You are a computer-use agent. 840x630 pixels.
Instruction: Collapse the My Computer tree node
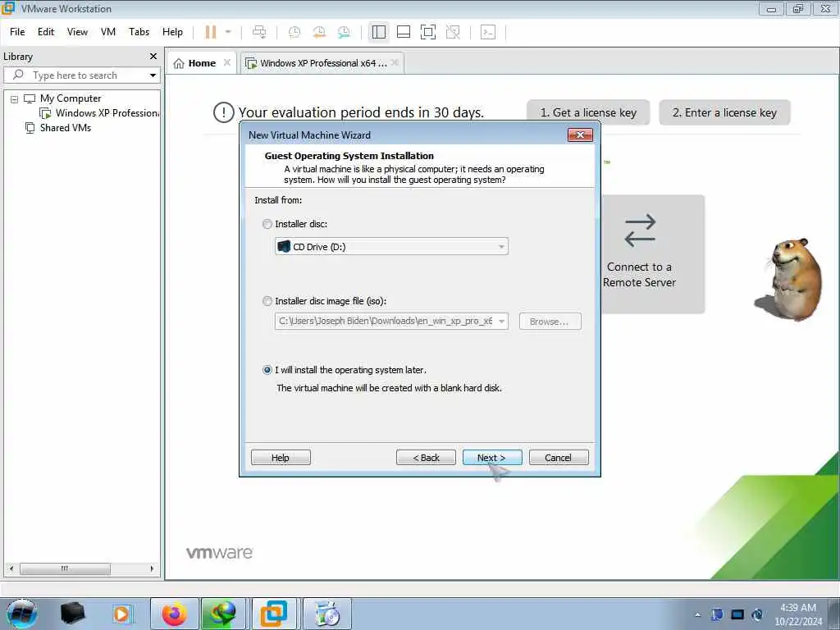click(x=15, y=99)
